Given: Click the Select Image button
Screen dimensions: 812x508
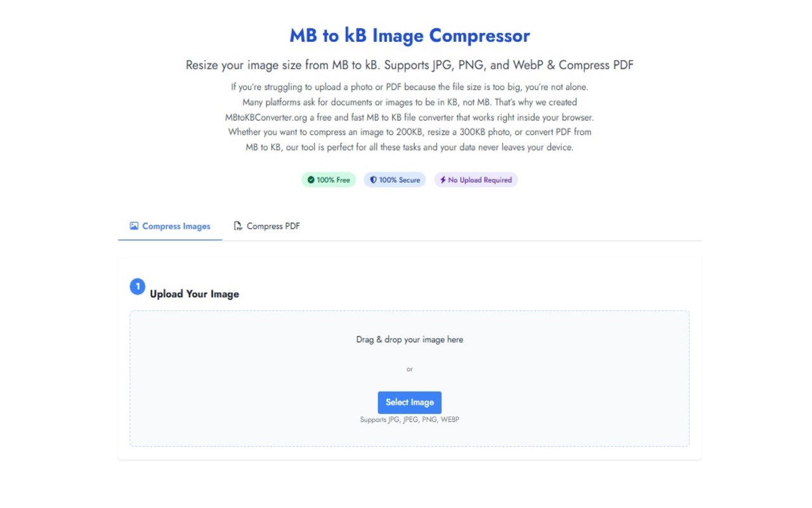Looking at the screenshot, I should click(x=410, y=403).
